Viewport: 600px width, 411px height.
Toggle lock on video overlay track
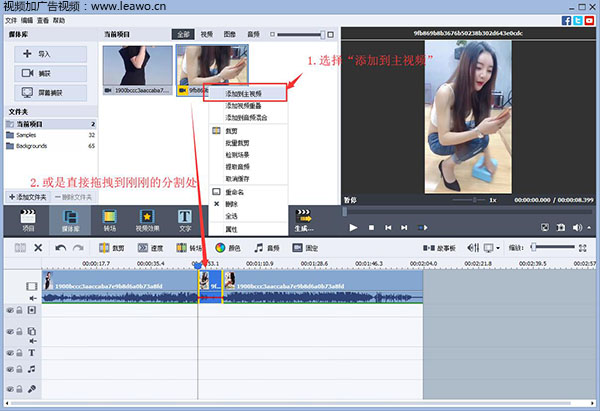pos(20,331)
